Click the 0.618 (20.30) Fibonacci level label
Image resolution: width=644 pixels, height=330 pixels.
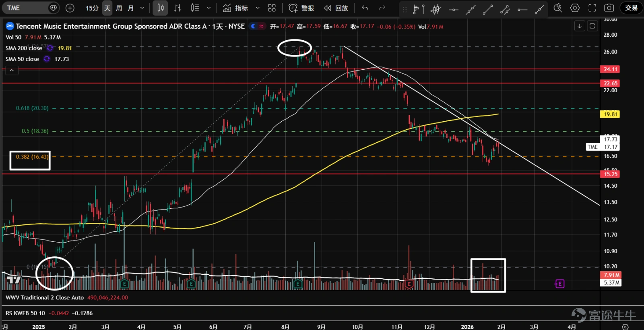[x=32, y=108]
